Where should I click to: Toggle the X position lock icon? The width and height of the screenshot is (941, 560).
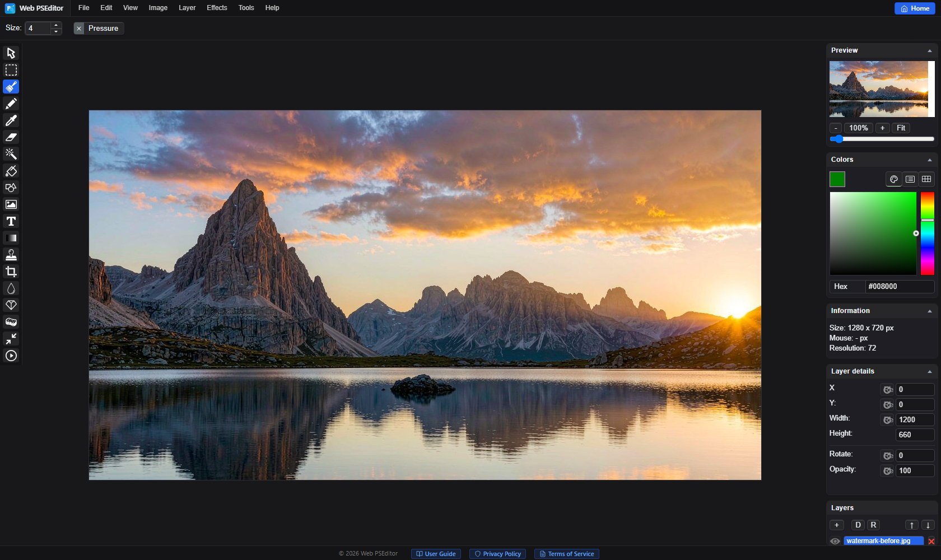(888, 390)
